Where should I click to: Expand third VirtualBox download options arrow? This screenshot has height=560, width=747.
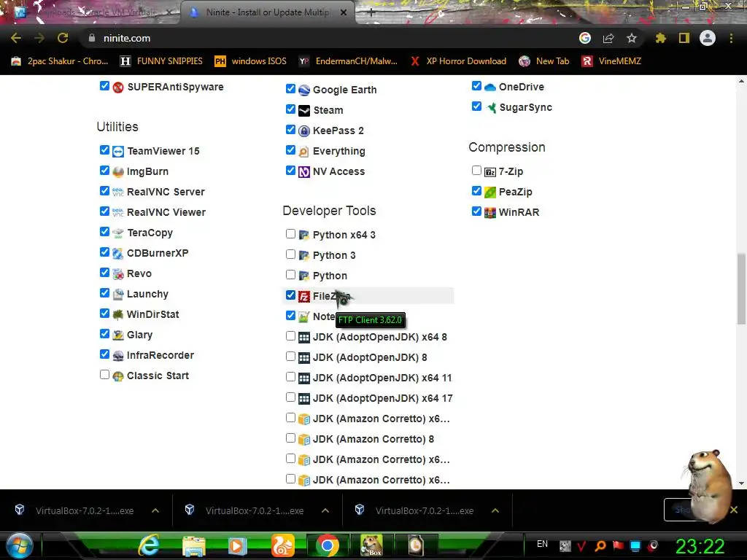(495, 510)
